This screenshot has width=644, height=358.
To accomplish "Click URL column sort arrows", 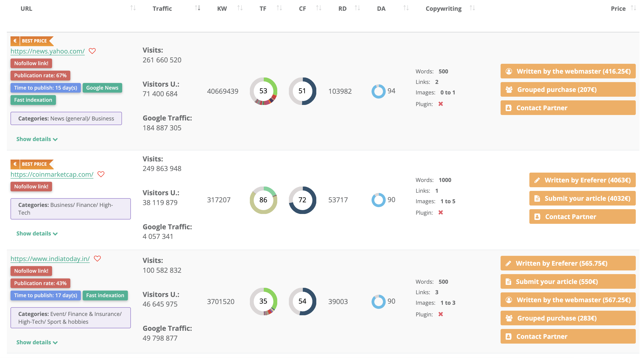I will point(133,8).
